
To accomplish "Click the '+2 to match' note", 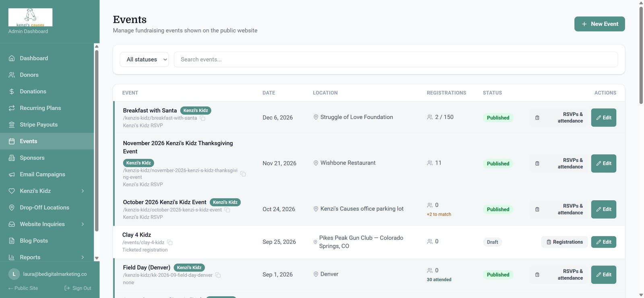I will 439,214.
